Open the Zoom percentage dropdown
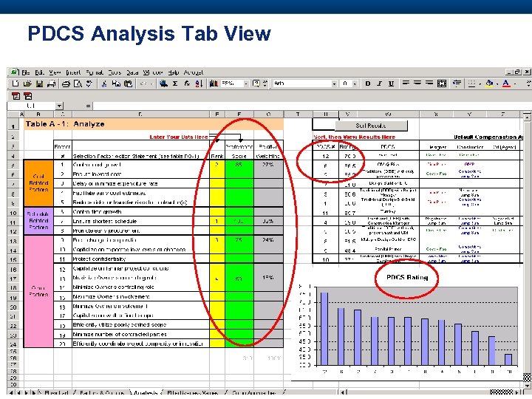 246,83
